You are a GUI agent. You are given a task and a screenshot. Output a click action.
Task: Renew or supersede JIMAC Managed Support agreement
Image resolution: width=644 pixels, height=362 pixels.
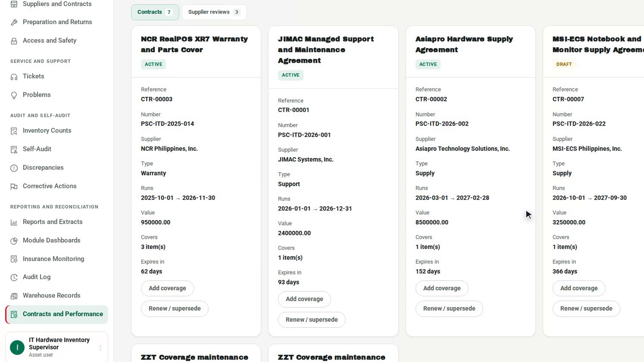pyautogui.click(x=312, y=320)
